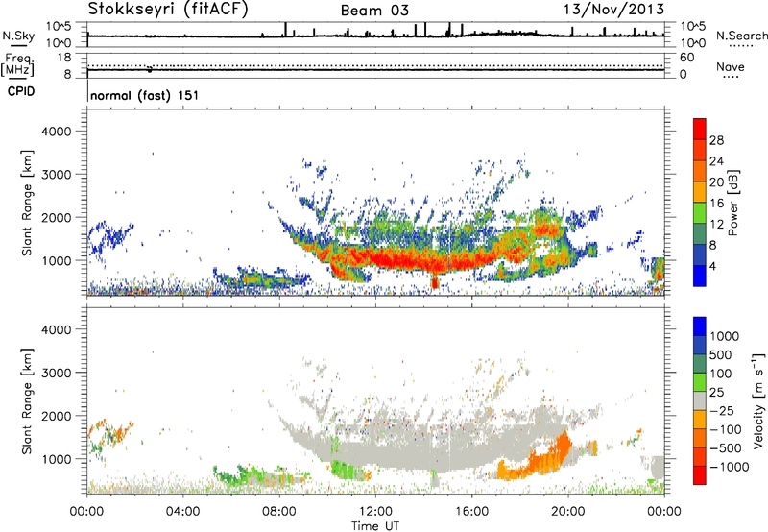
Task: Select the 3000 range tick in power panel
Action: click(57, 175)
